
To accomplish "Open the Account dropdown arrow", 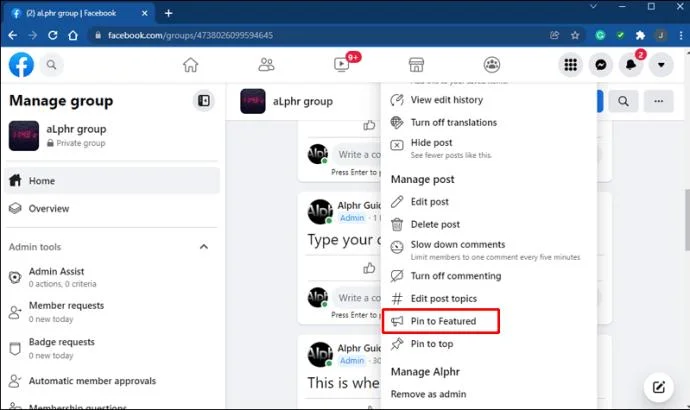I will tap(661, 65).
